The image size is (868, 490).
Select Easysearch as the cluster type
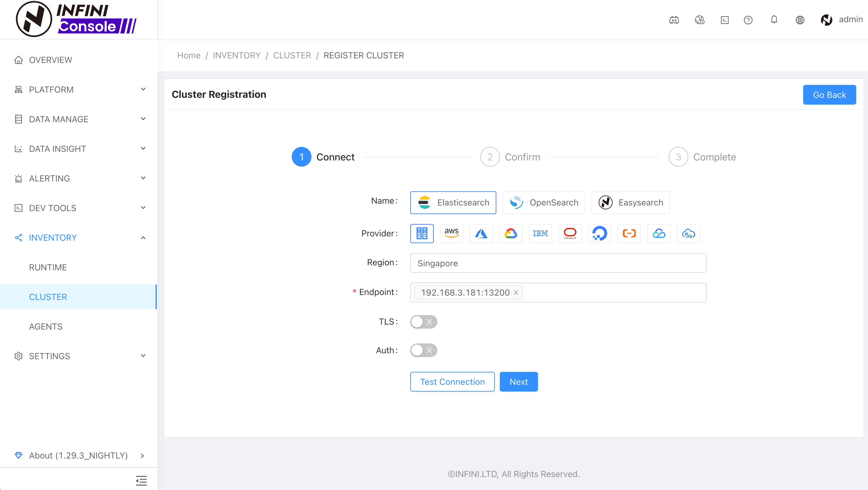[630, 202]
